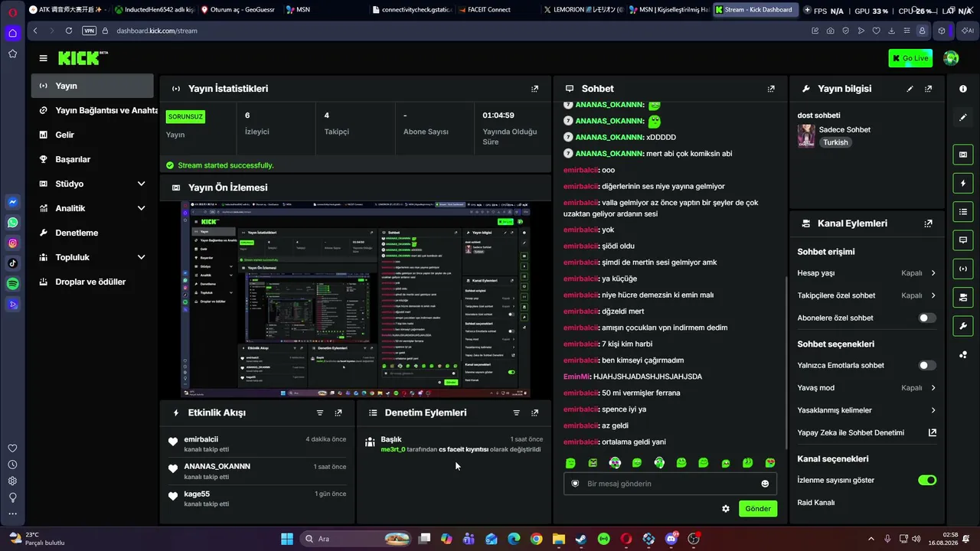The height and width of the screenshot is (551, 980).
Task: Open TikTok in the Opera sidebar
Action: click(12, 263)
